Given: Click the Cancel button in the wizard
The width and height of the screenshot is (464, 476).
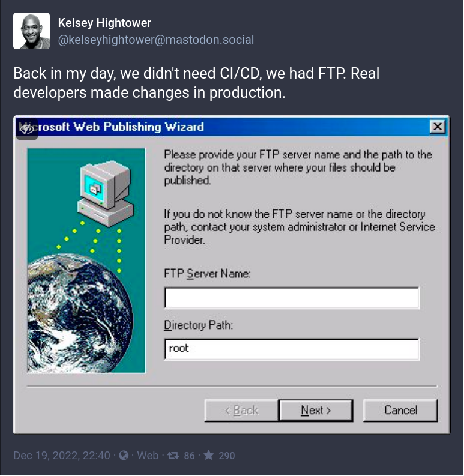Looking at the screenshot, I should click(x=400, y=411).
